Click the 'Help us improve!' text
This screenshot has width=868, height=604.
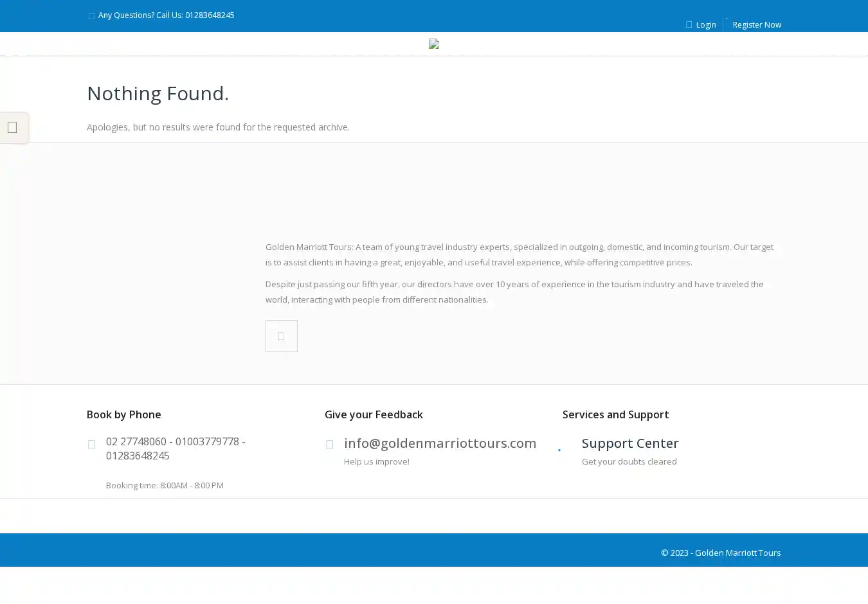click(376, 461)
